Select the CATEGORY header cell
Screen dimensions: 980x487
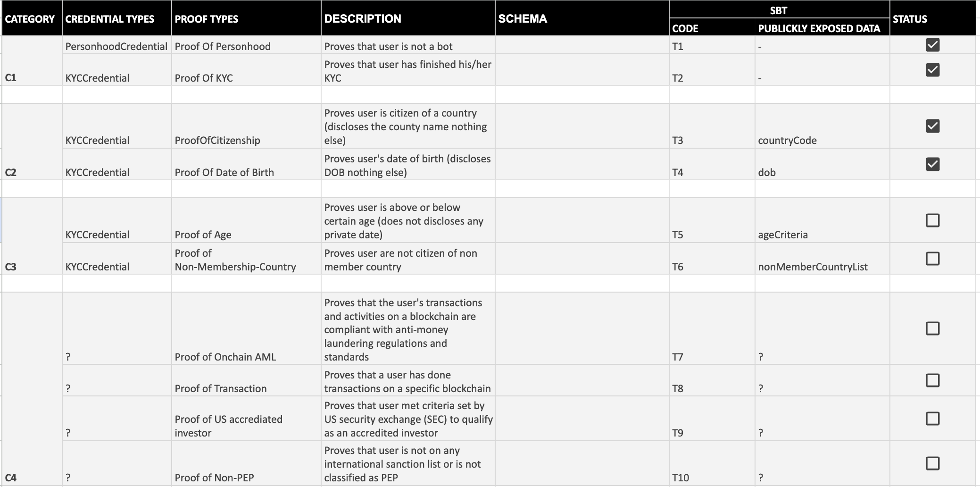pos(32,19)
